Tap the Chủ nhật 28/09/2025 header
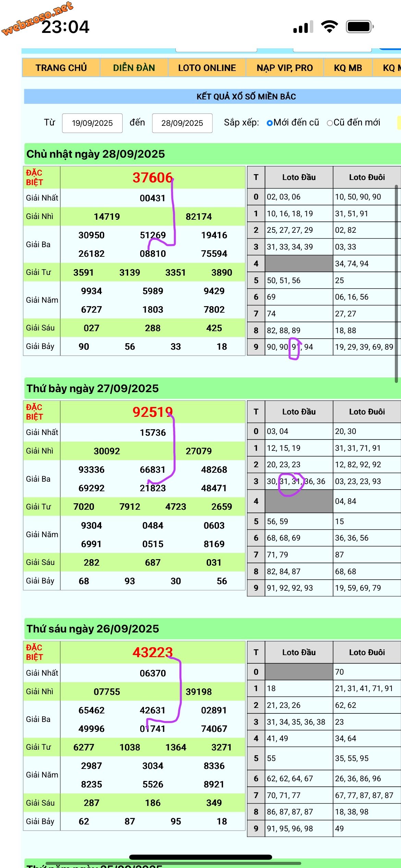This screenshot has height=868, width=401. pyautogui.click(x=96, y=154)
